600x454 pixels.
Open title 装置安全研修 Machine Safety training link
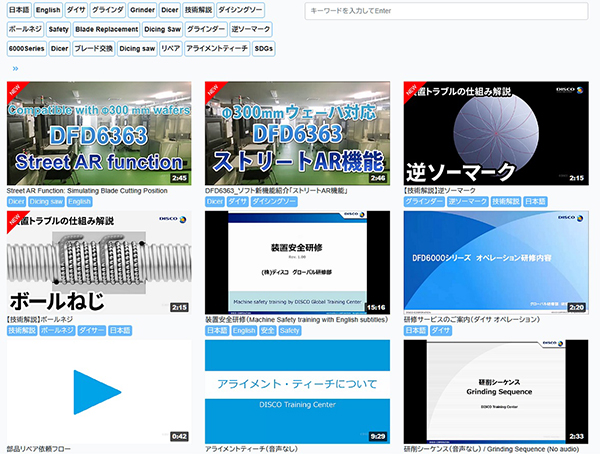(296, 319)
